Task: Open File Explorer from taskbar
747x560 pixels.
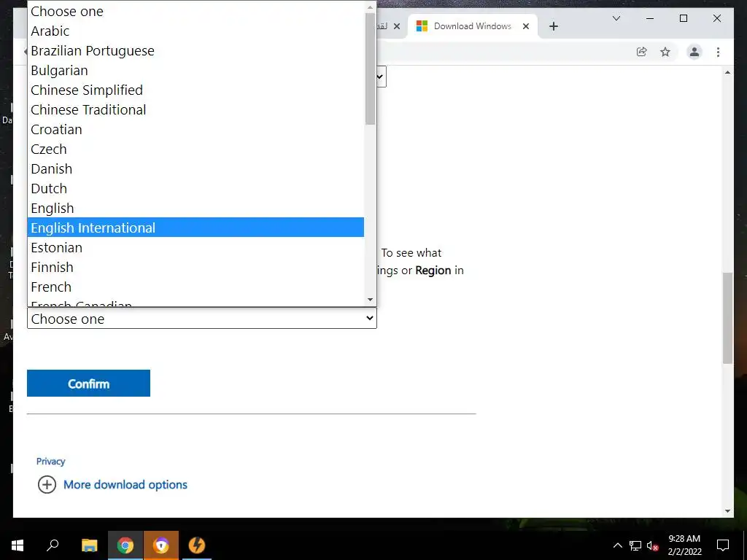Action: coord(89,545)
